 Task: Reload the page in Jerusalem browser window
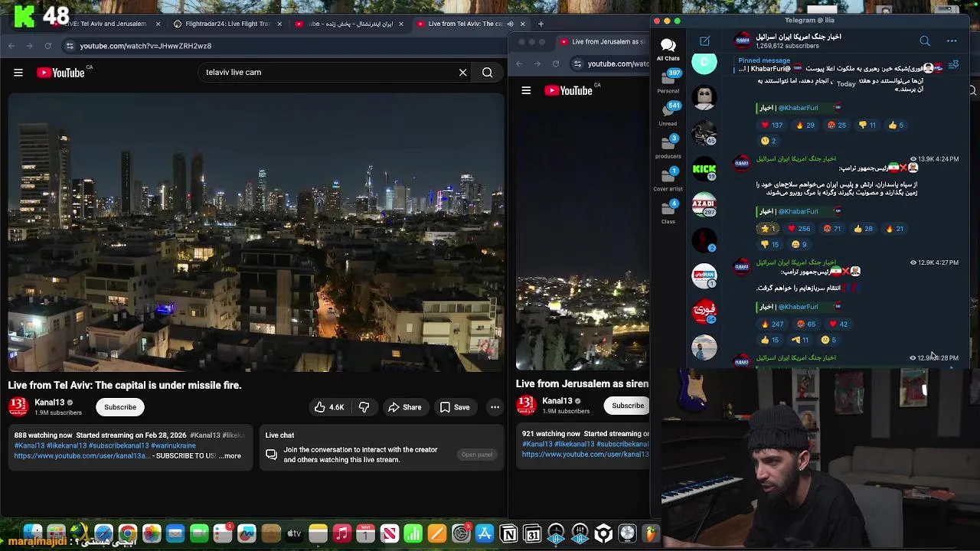click(556, 64)
